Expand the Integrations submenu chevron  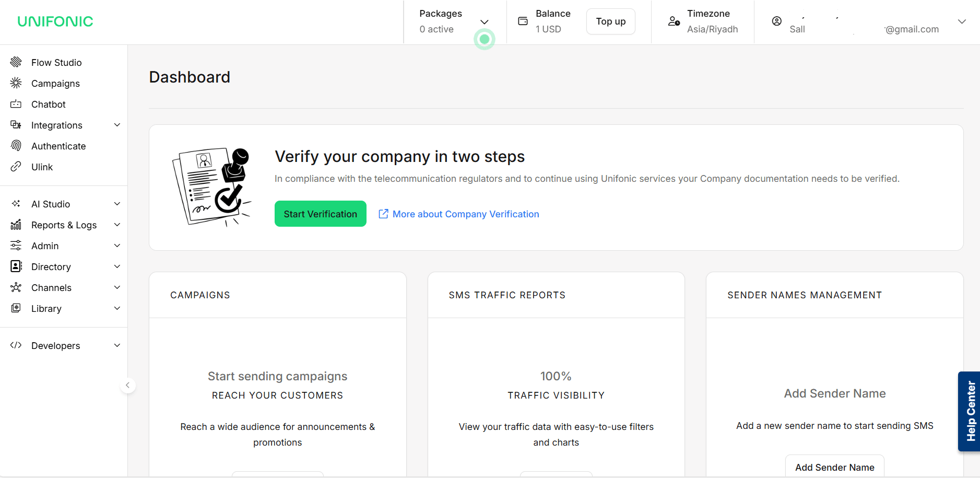tap(117, 125)
